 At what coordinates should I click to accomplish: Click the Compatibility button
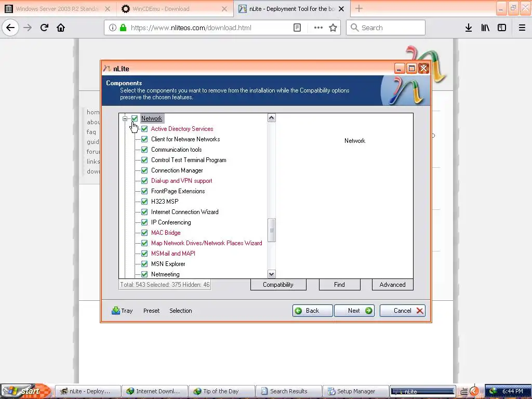click(x=278, y=285)
